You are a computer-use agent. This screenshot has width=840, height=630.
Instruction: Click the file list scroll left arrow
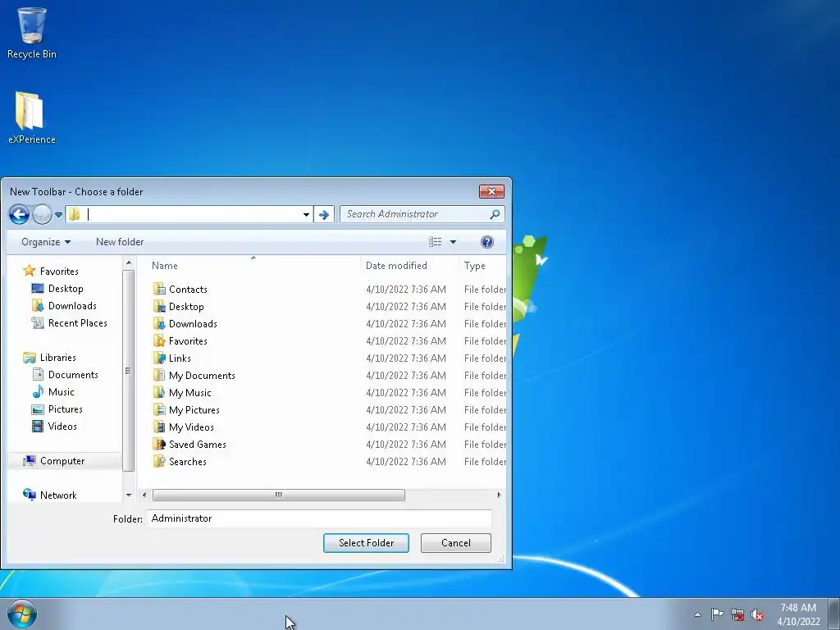coord(144,495)
